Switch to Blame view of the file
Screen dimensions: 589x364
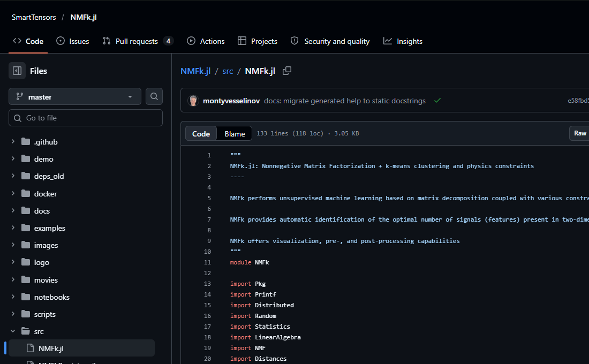(x=235, y=134)
